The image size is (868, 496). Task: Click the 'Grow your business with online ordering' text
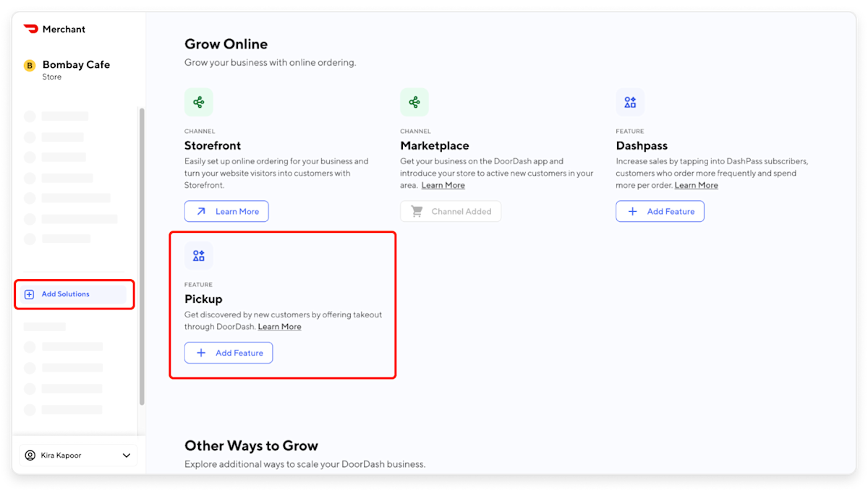[x=270, y=63]
